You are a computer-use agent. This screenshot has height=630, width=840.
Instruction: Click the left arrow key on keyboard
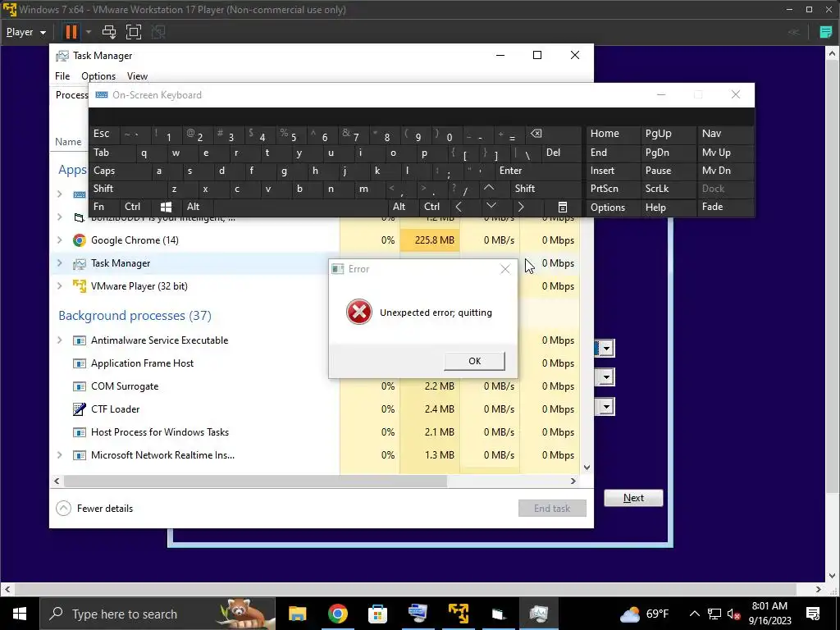[459, 207]
